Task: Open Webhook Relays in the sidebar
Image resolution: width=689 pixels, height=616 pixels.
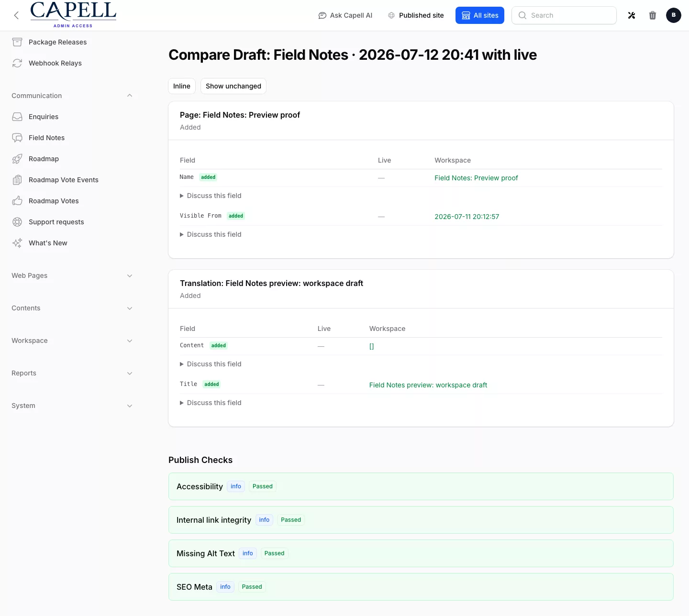Action: coord(55,63)
